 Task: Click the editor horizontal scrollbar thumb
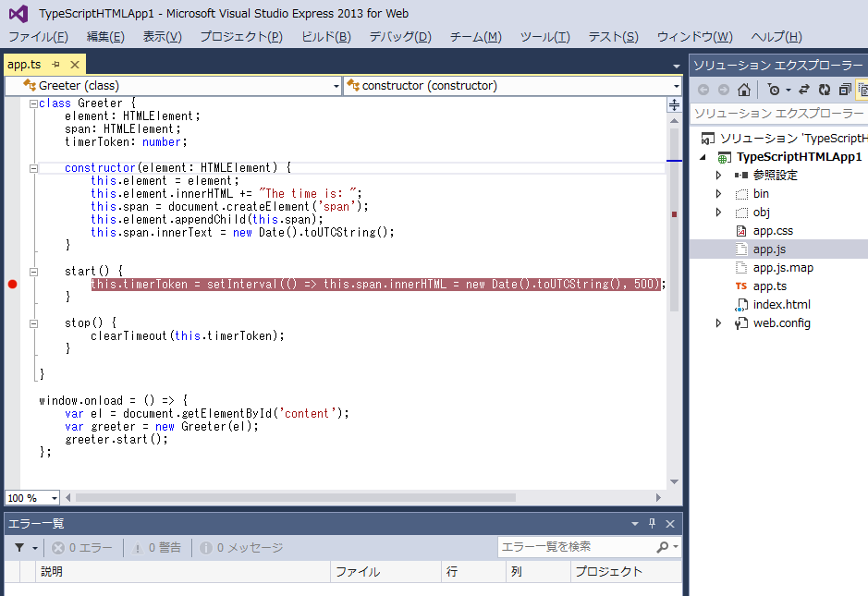pyautogui.click(x=296, y=497)
